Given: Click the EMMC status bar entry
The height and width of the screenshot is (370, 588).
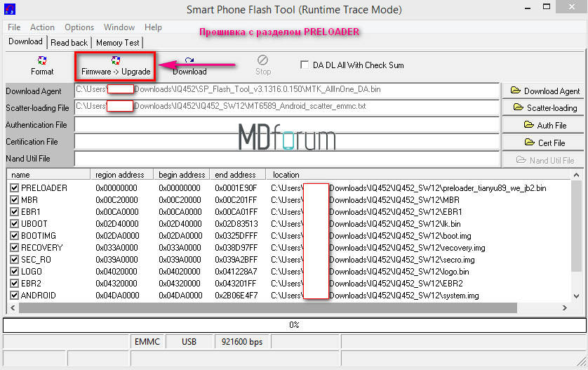Looking at the screenshot, I should tap(147, 341).
